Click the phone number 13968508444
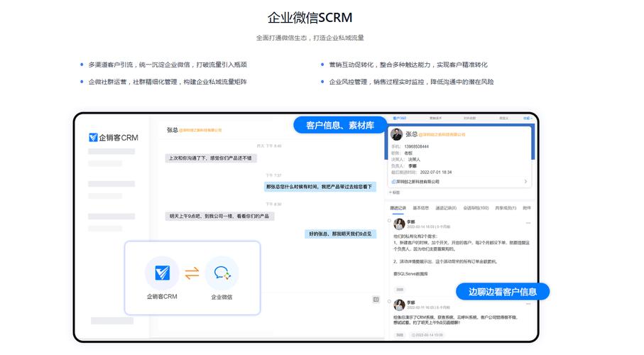This screenshot has height=355, width=644. tap(417, 147)
